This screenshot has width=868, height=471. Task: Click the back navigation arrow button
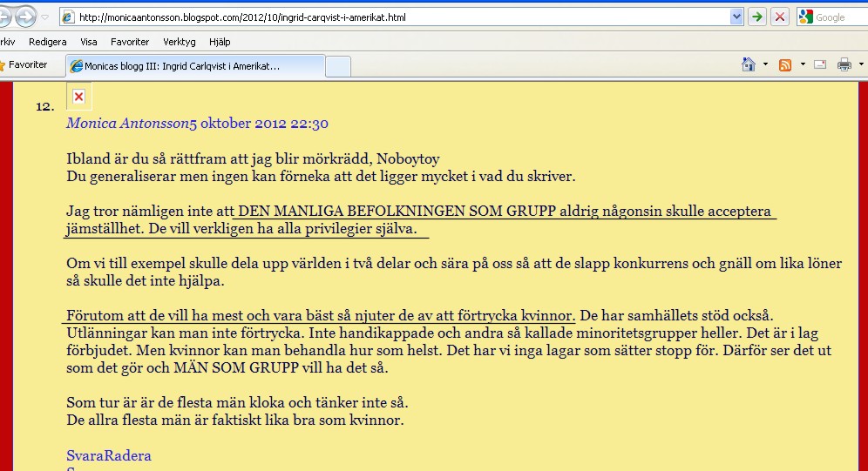coord(4,17)
